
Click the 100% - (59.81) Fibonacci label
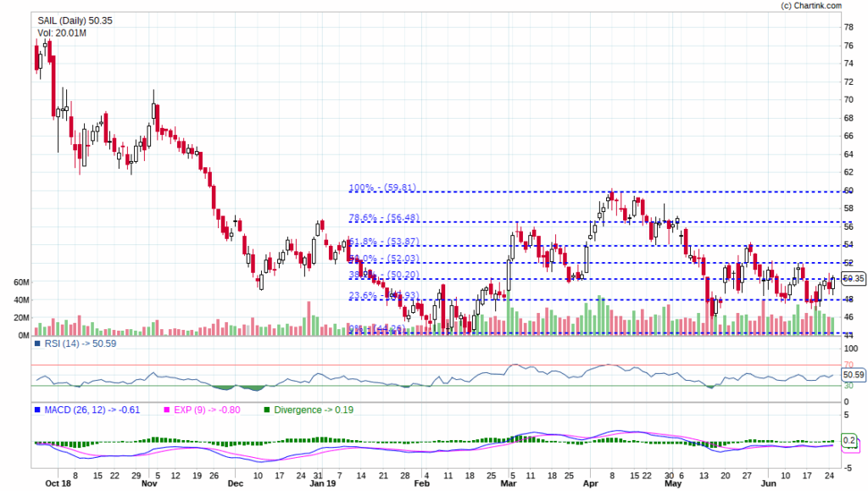[382, 187]
